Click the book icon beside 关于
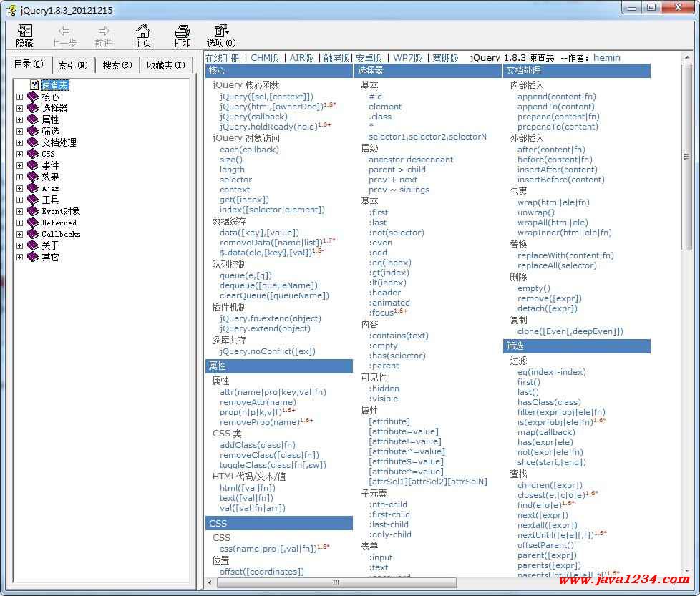700x596 pixels. click(x=33, y=245)
